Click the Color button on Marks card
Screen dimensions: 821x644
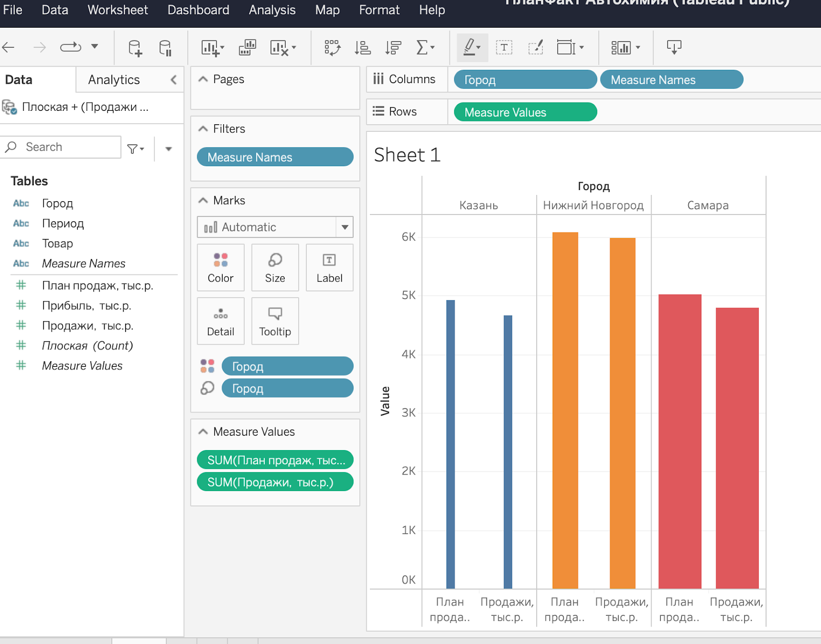coord(221,268)
